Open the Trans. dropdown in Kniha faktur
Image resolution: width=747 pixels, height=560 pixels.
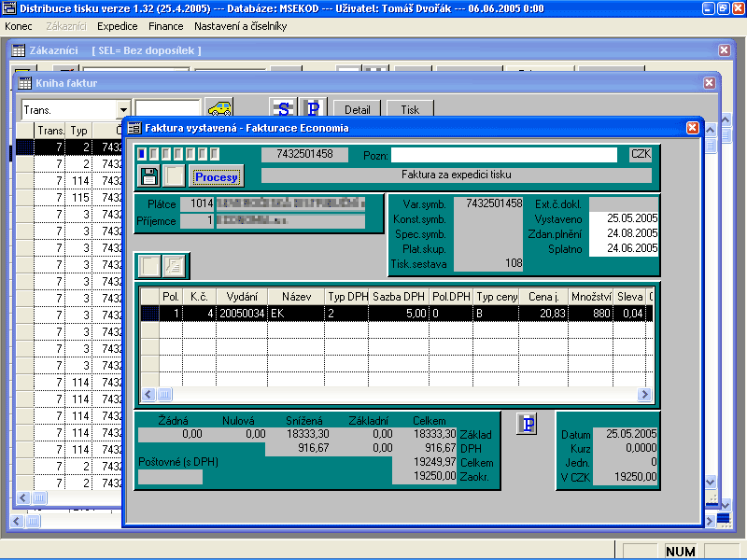click(x=121, y=109)
